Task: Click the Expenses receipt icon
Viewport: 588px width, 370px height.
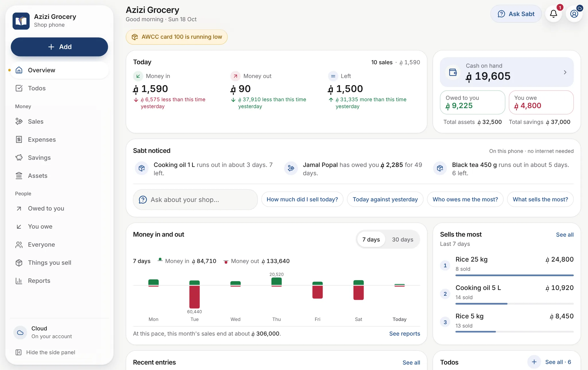Action: click(19, 139)
